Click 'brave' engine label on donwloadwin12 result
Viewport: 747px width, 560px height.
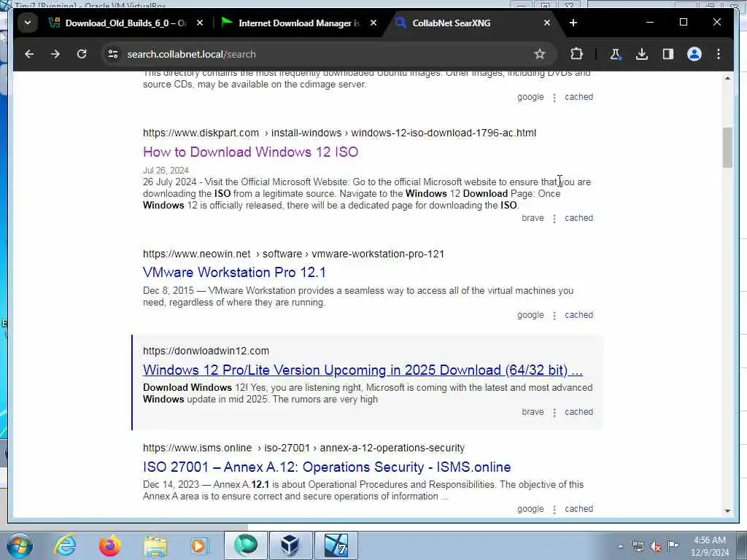[533, 412]
